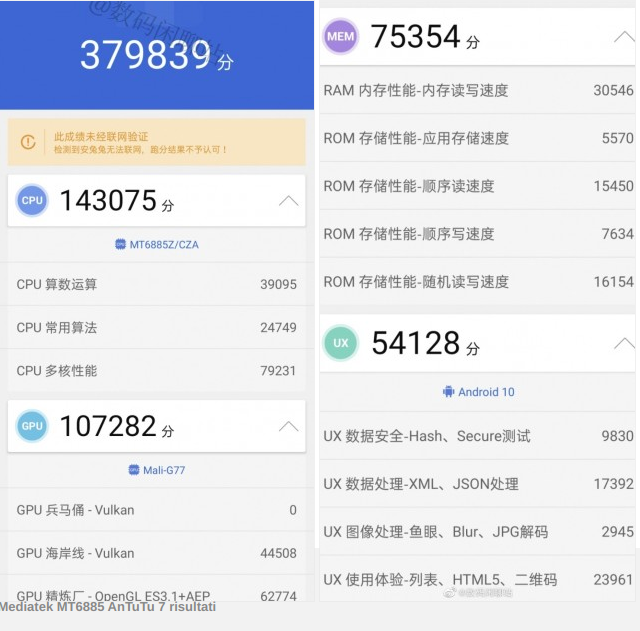Click the purple MEM badge icon
Screen dimensions: 640x631
[340, 37]
